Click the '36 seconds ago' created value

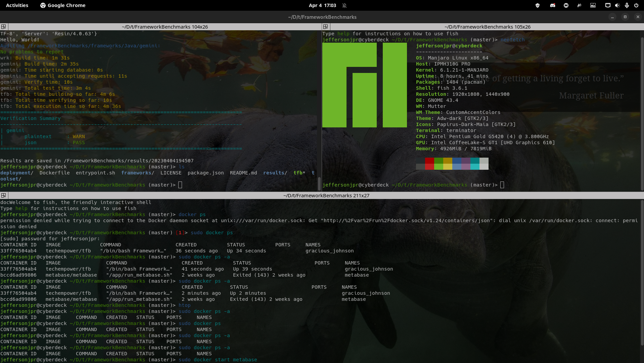pyautogui.click(x=196, y=251)
